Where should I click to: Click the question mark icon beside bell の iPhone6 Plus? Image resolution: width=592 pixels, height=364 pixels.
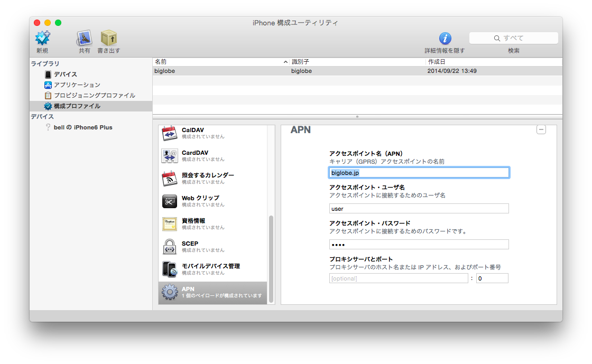click(x=48, y=127)
